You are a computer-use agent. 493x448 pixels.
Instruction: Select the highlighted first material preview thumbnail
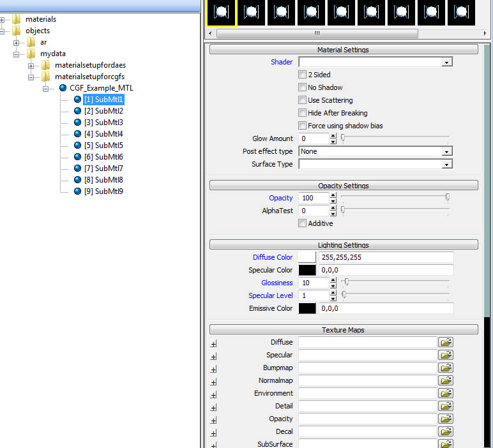(221, 13)
